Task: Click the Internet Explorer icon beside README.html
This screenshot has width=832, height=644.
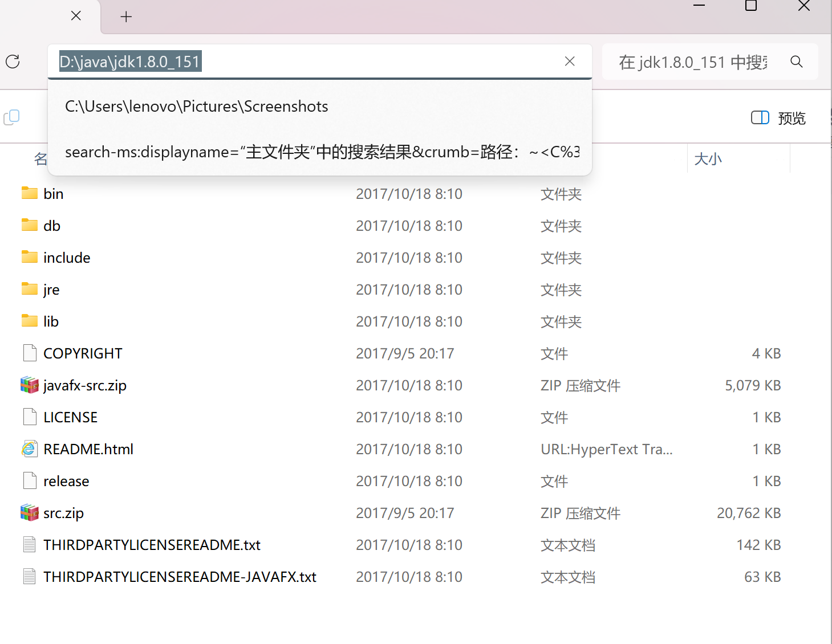Action: 29,449
